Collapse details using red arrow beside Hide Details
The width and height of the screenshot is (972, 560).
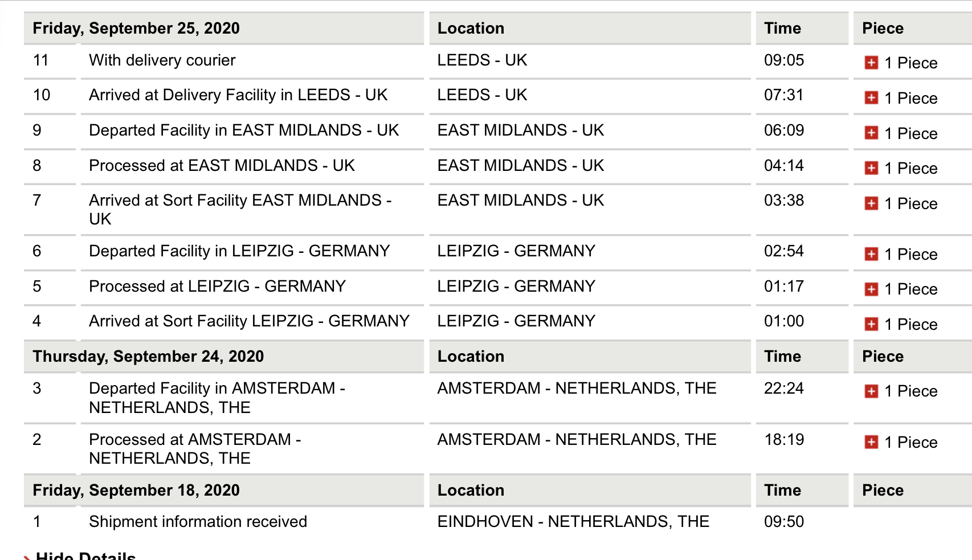[27, 557]
